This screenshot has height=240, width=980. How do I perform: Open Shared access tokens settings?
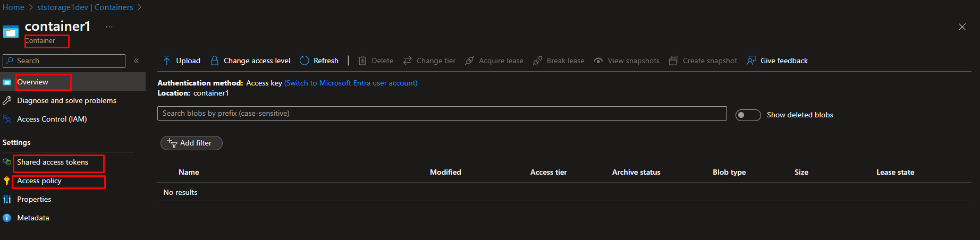click(x=53, y=162)
